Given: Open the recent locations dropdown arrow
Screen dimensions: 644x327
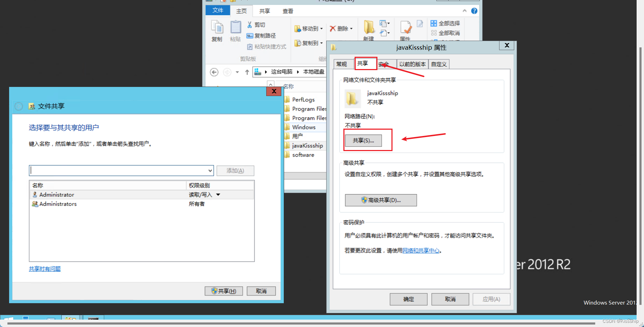Looking at the screenshot, I should click(237, 72).
